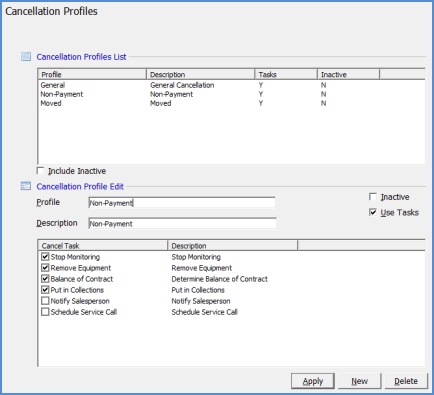The width and height of the screenshot is (434, 395).
Task: Uncheck the Remove Equipment cancel task
Action: 45,268
